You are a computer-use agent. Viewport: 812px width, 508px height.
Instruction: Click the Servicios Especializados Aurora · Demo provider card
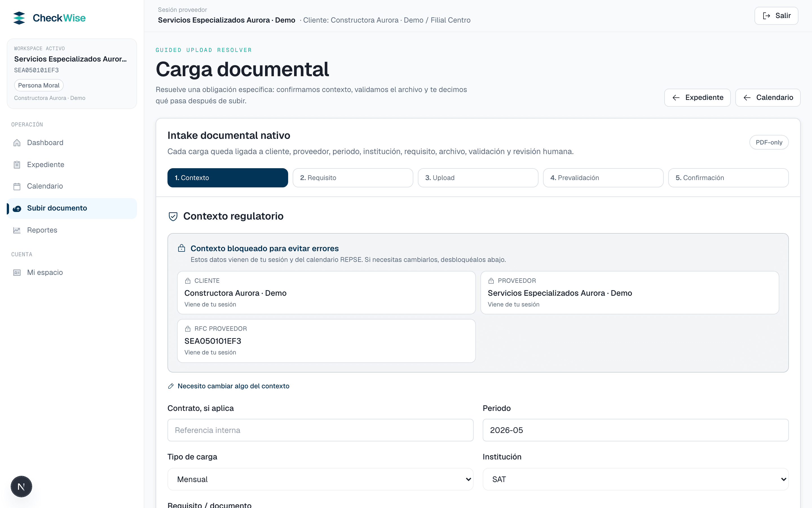point(630,293)
